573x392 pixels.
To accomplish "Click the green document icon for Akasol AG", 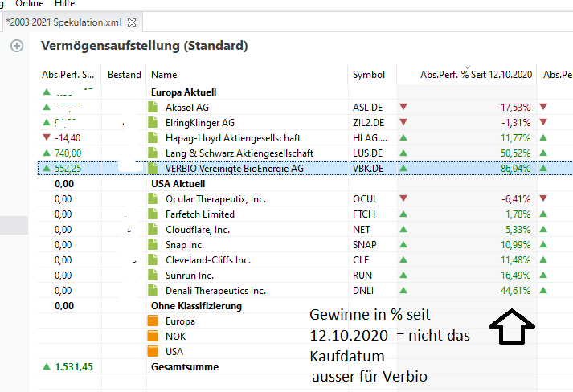I will [x=154, y=108].
